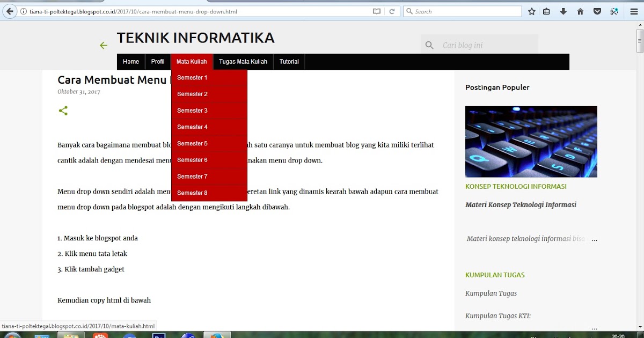The height and width of the screenshot is (338, 644).
Task: Open the Tutorial navigation menu
Action: (x=289, y=61)
